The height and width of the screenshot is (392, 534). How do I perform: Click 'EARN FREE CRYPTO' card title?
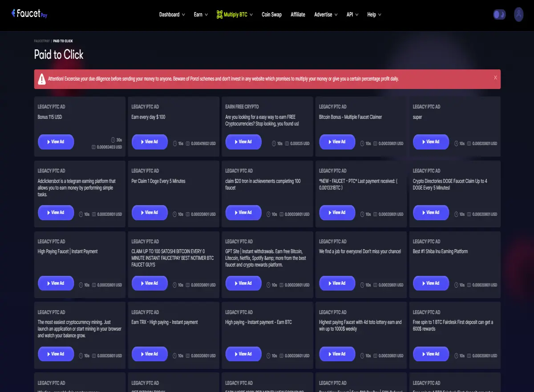[242, 107]
